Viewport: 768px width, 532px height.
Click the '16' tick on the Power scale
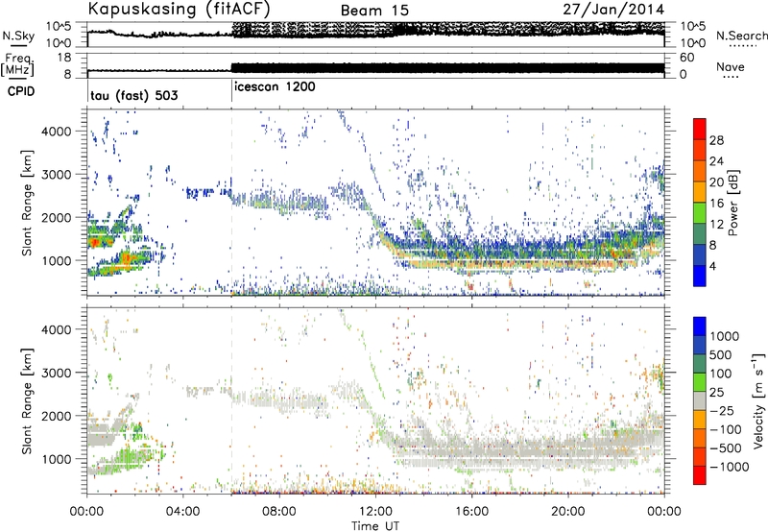pos(716,204)
